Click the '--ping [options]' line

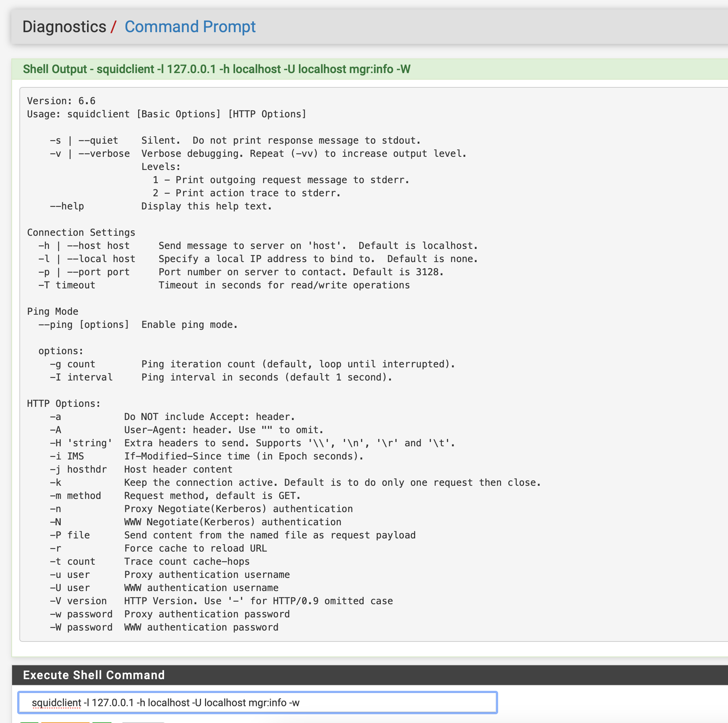click(x=138, y=325)
